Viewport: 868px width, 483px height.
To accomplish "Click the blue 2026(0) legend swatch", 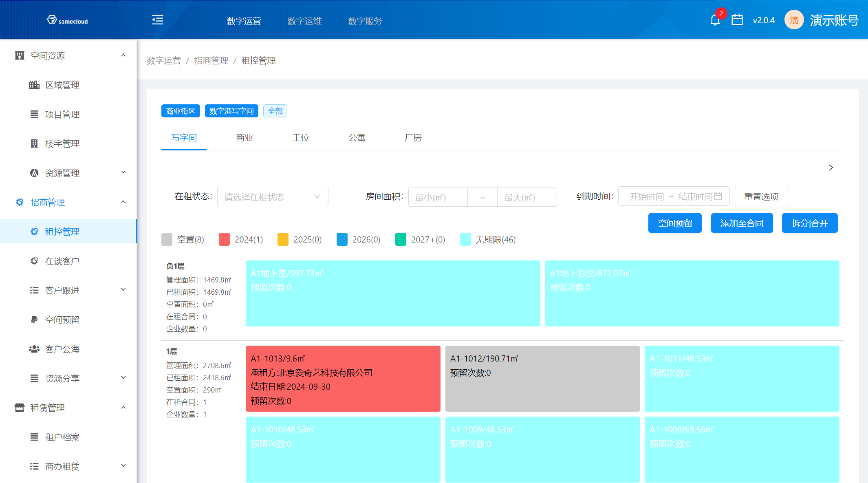I will coord(342,239).
